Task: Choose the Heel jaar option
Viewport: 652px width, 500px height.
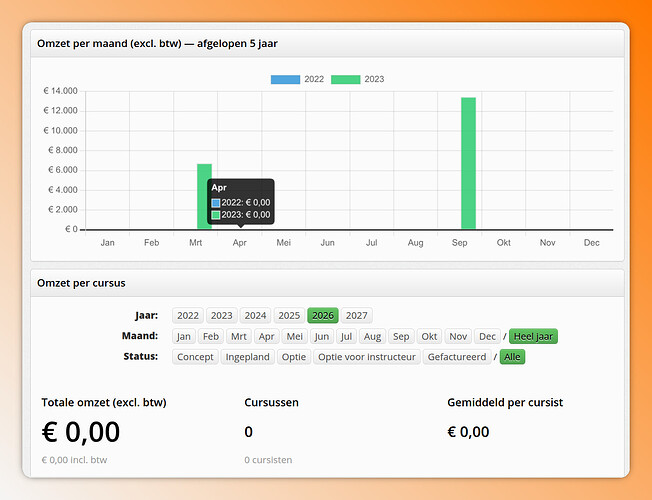Action: tap(533, 336)
